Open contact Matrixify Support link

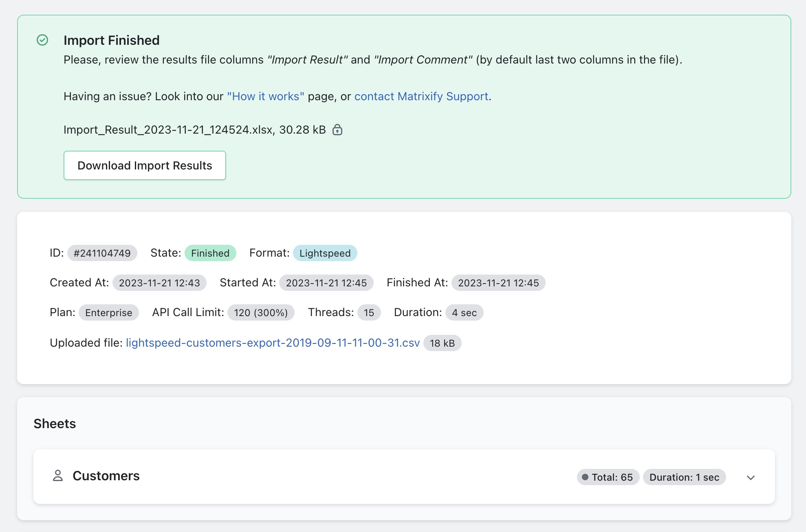click(x=421, y=96)
